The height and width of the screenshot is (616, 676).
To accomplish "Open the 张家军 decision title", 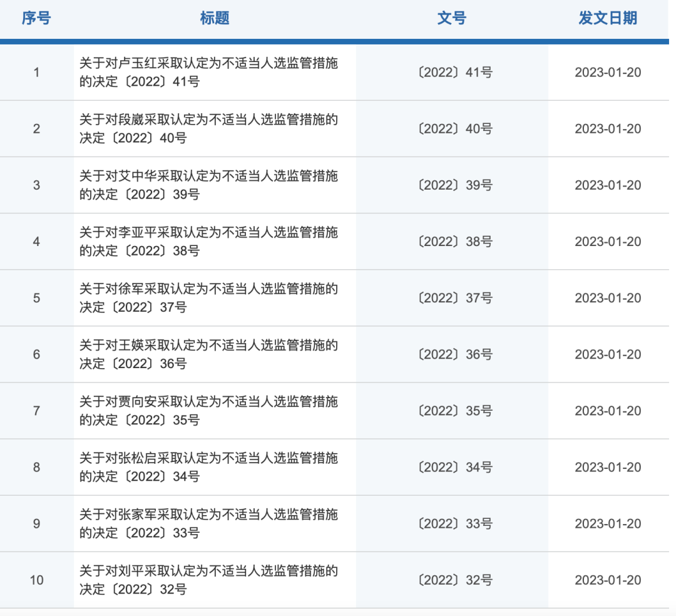I will coord(208,523).
